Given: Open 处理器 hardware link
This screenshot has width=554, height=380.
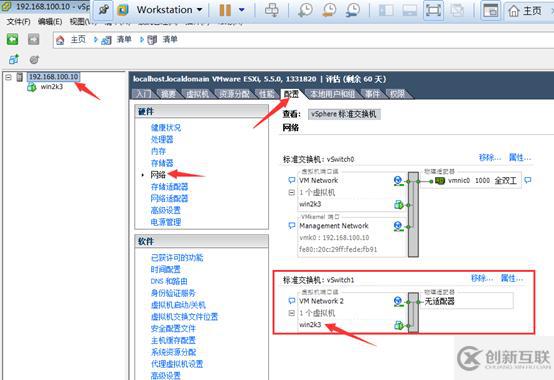Looking at the screenshot, I should pyautogui.click(x=162, y=139).
